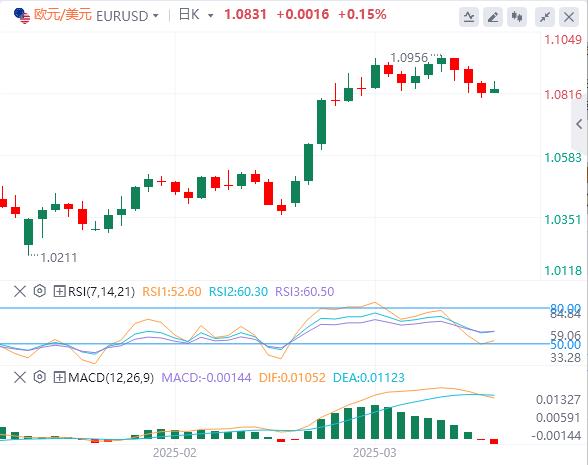Screen dimensions: 588x465
Task: Click the RSI 50.00 level line label
Action: (x=566, y=344)
